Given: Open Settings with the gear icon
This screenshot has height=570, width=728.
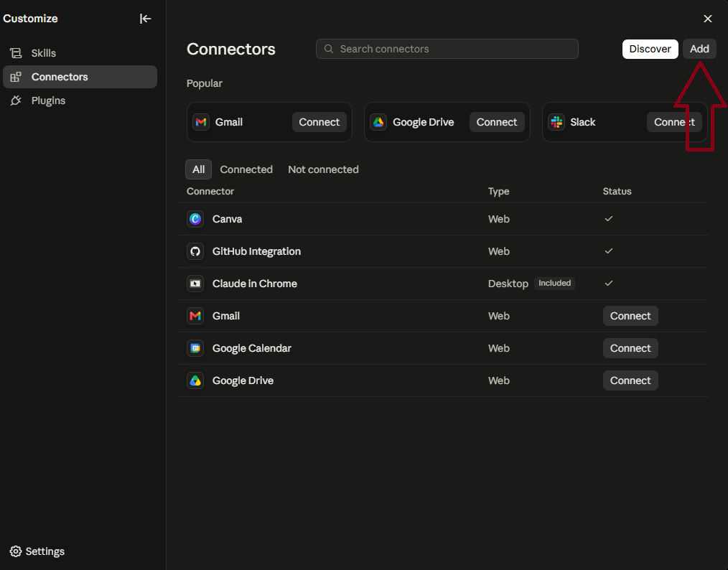Looking at the screenshot, I should pyautogui.click(x=16, y=551).
